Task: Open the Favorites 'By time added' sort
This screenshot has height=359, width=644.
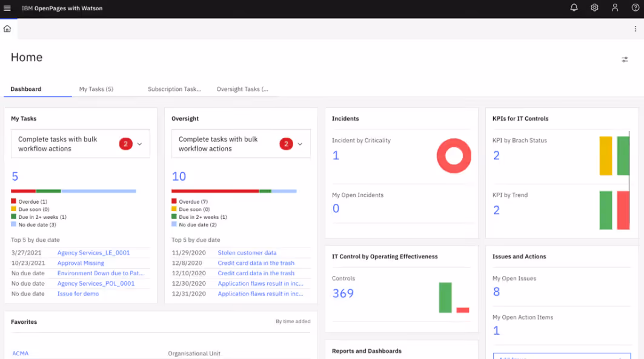Action: (293, 321)
